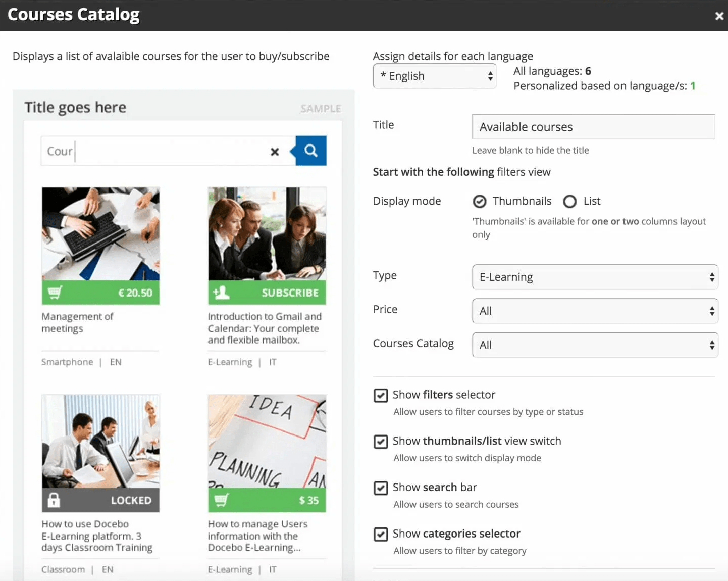728x581 pixels.
Task: Click the SUBSCRIBE button on Gmail course
Action: [290, 293]
